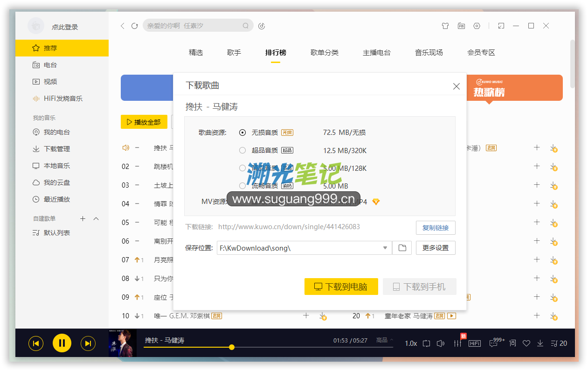Download 唯一 G.E.M. 邓紫棋 via its row icon
The height and width of the screenshot is (371, 588).
(323, 316)
